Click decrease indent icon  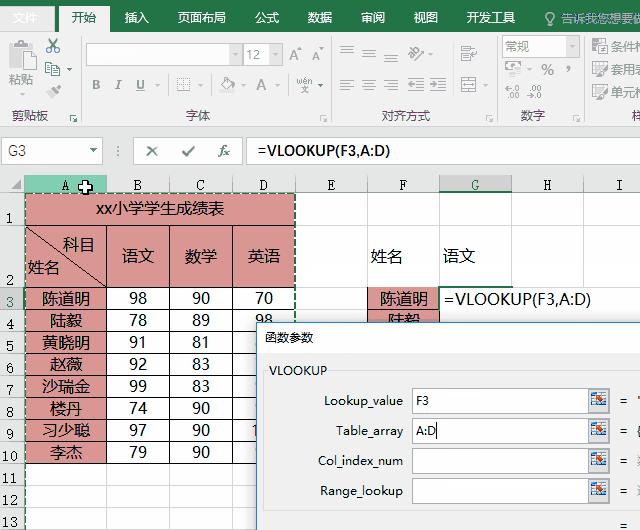click(x=416, y=85)
